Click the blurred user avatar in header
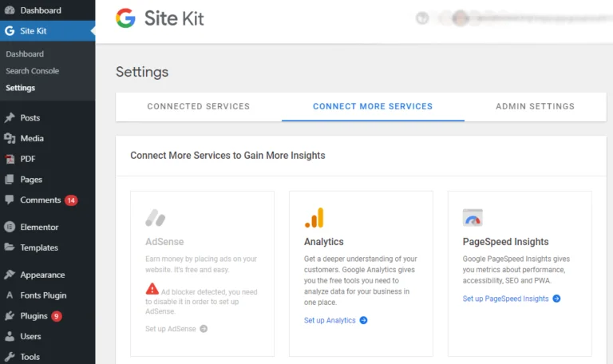613x364 pixels. click(x=461, y=18)
